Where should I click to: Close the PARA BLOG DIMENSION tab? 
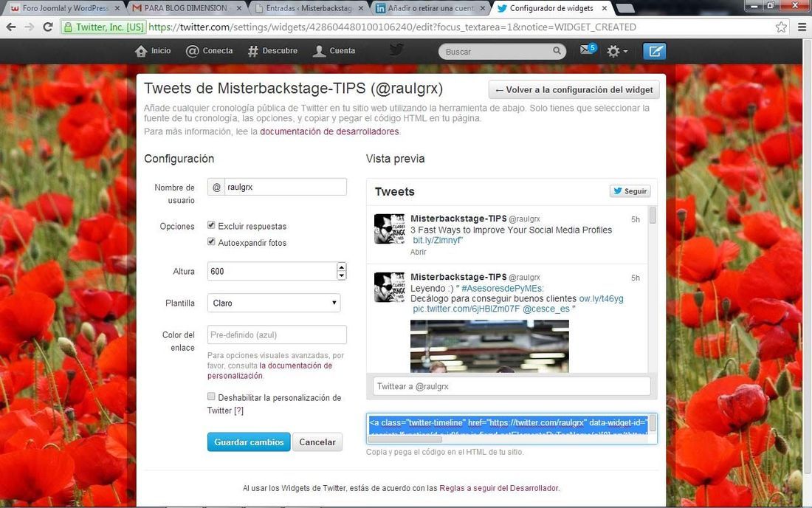point(239,8)
